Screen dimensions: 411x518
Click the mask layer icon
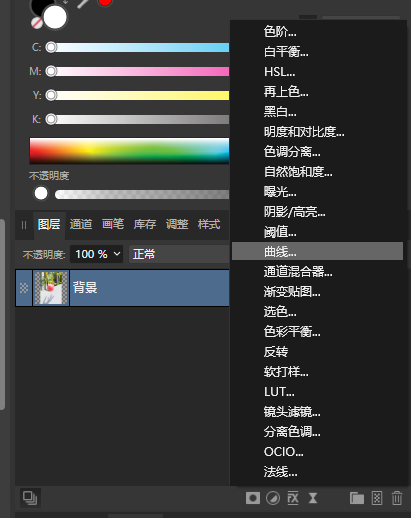(253, 498)
